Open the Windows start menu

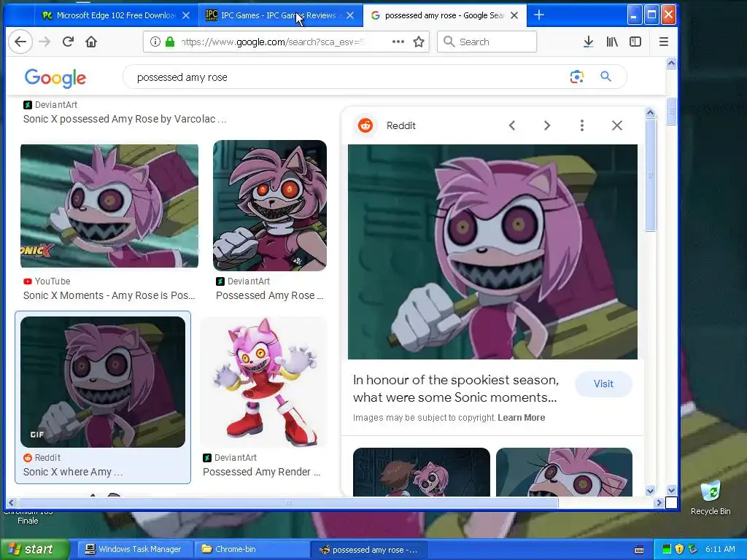tap(34, 550)
